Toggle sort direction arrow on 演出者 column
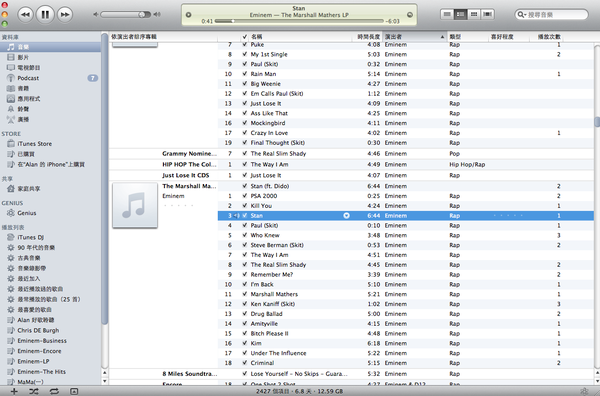 click(x=442, y=37)
